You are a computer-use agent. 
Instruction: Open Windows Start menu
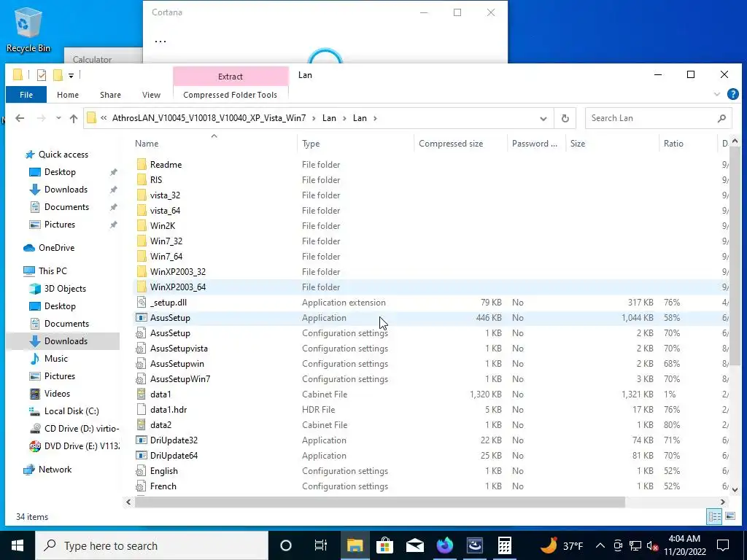(18, 545)
